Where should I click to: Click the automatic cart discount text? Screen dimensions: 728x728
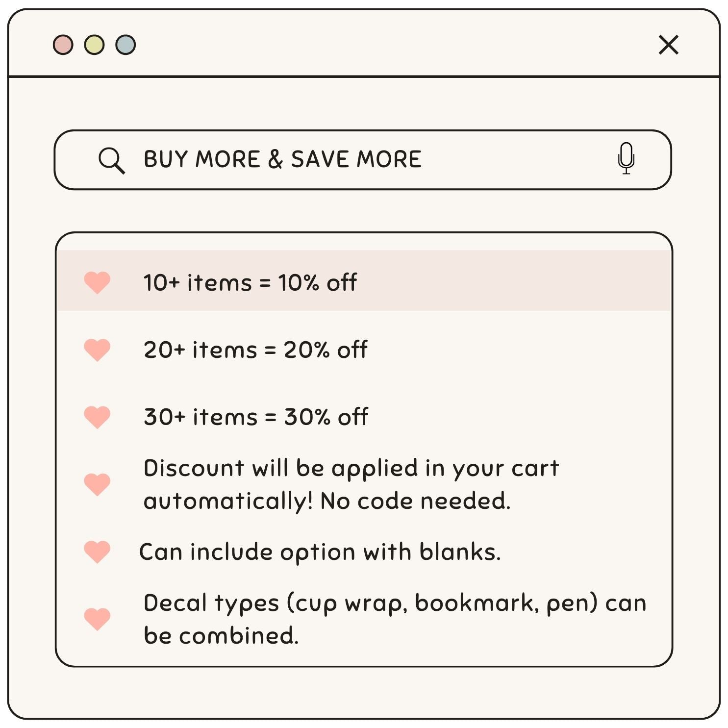coord(351,484)
